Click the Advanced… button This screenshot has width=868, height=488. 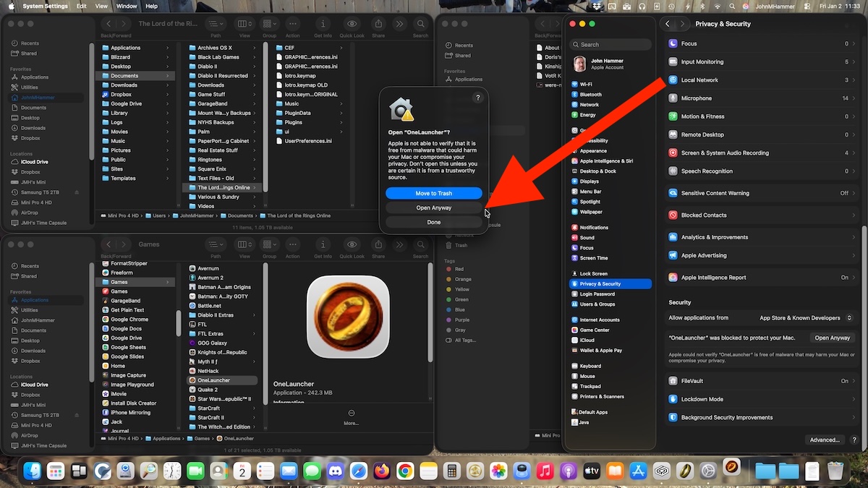825,440
